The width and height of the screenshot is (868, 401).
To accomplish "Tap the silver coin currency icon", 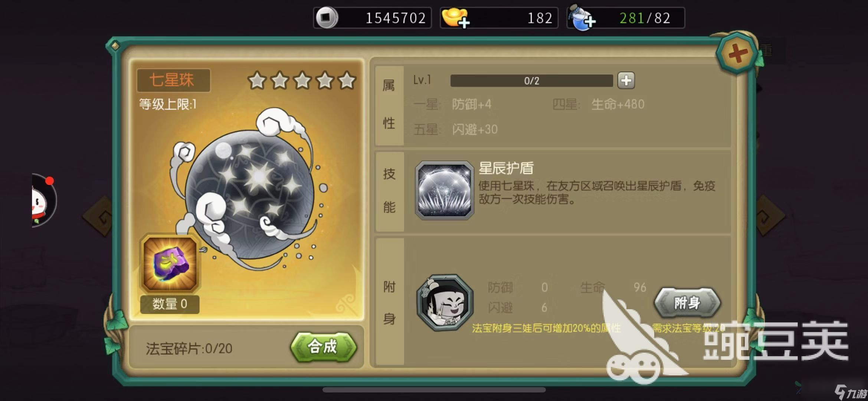I will coord(326,17).
